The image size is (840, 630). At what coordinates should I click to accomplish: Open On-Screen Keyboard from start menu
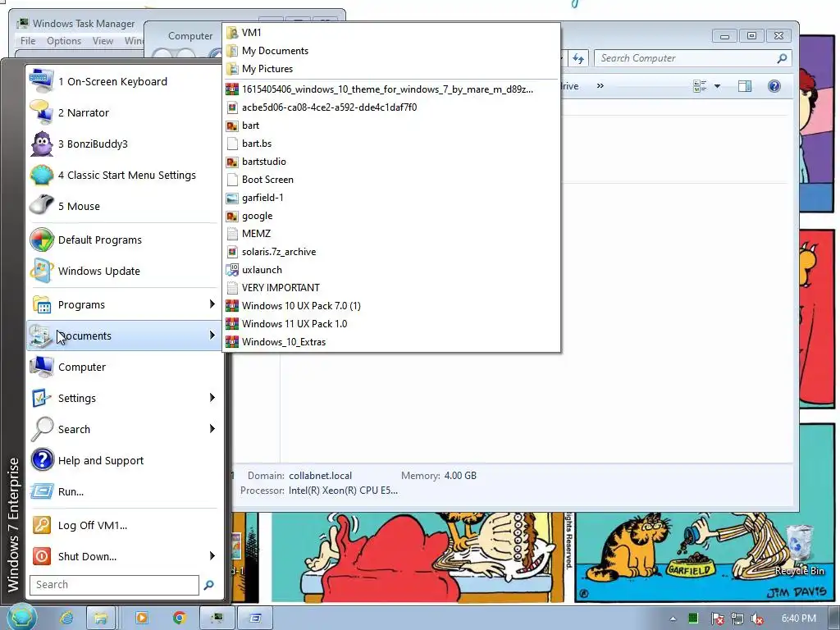pos(125,81)
